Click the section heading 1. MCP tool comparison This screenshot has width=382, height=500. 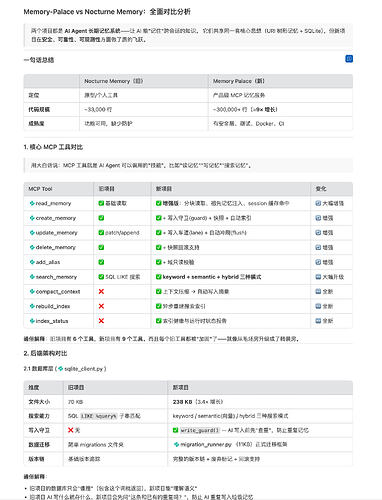point(53,147)
